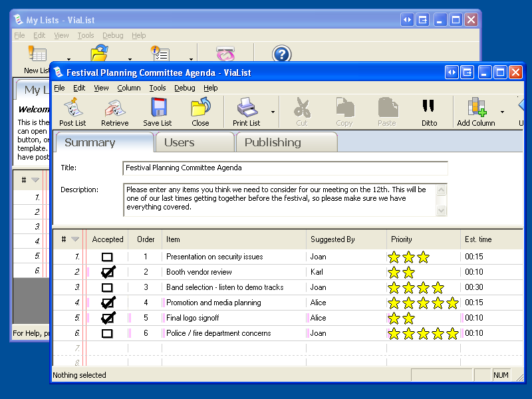Click the open folder icon in My Lists toolbar
The image size is (532, 399).
tap(99, 53)
